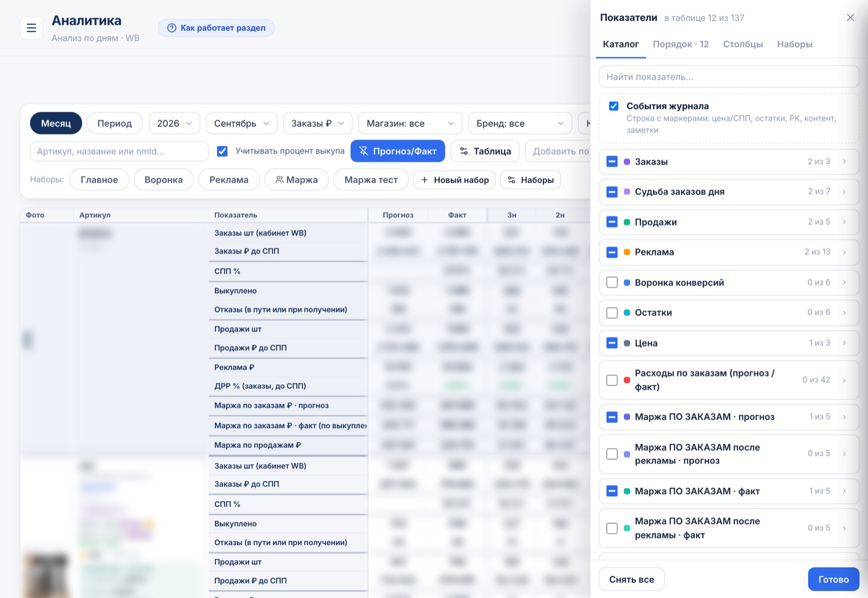Select the Период mode button
Viewport: 868px width, 598px height.
click(x=114, y=123)
